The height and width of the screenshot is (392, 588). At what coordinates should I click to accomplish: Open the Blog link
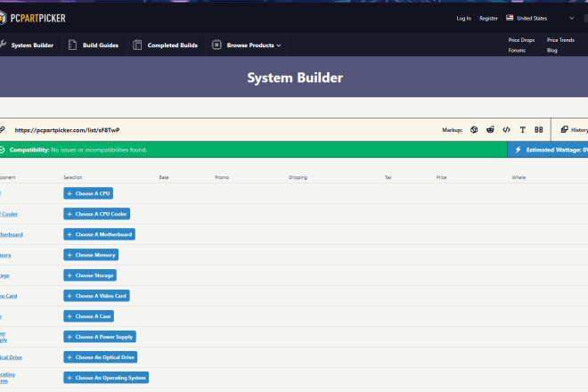point(551,50)
